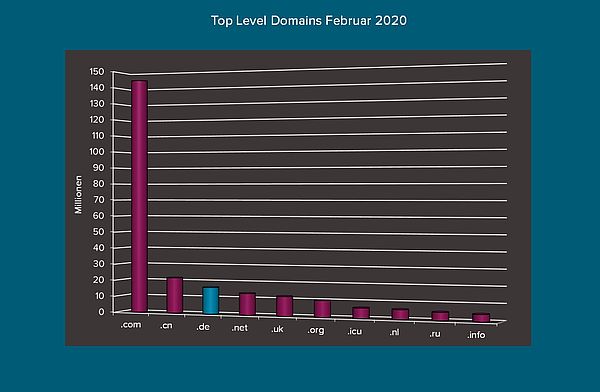Select the .uk bar

pos(284,306)
